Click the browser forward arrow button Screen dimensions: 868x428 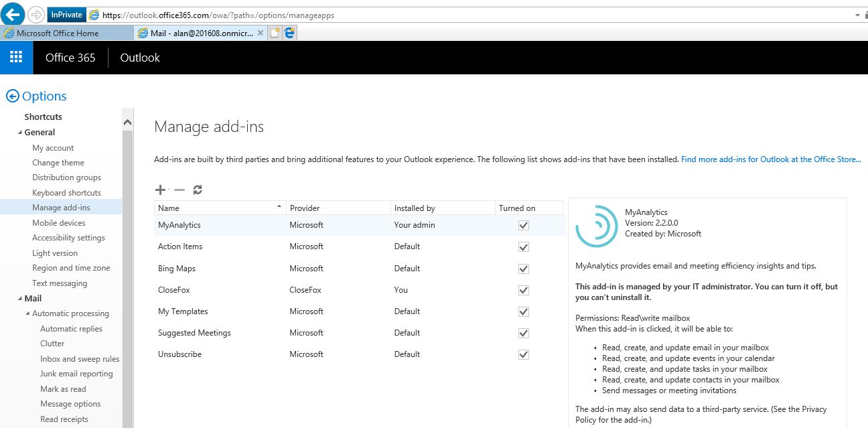tap(37, 15)
